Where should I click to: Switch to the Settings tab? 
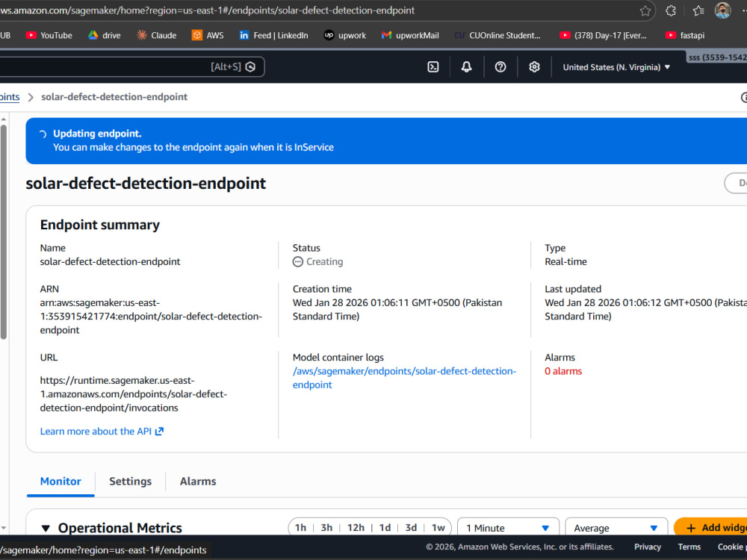[x=130, y=482]
